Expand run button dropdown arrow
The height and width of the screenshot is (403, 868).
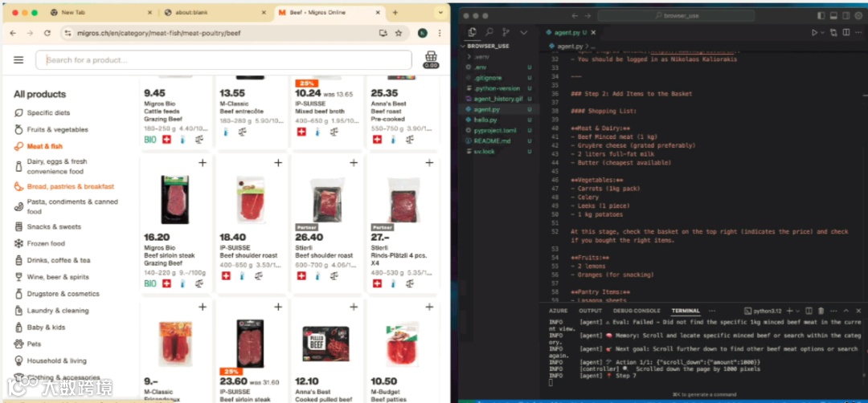(x=822, y=33)
